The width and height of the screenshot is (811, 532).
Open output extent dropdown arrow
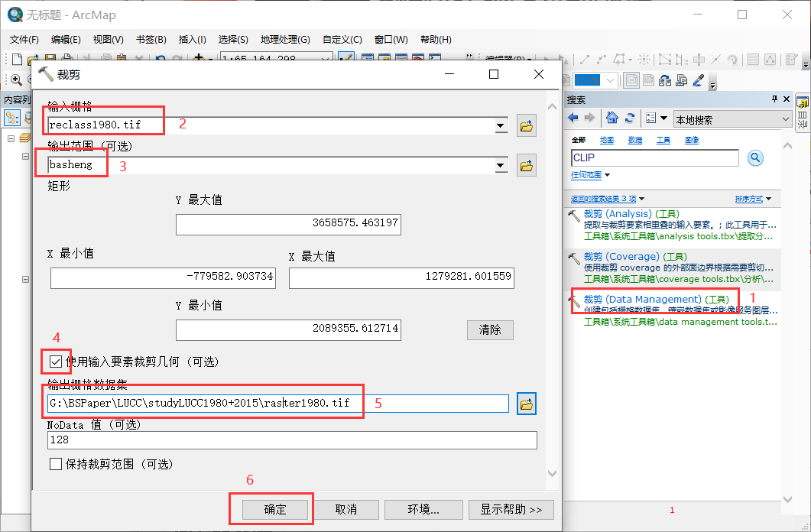(501, 165)
